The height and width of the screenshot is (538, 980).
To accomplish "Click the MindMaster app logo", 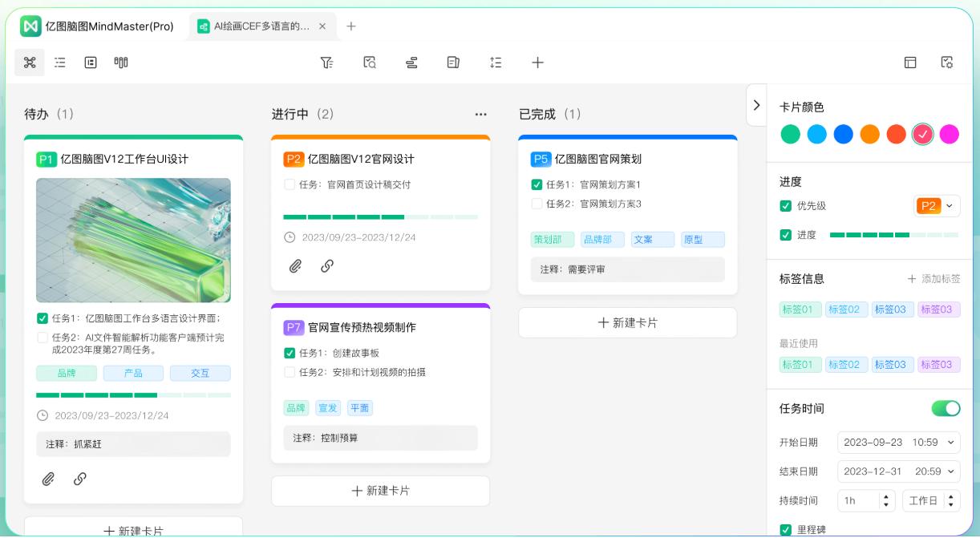I will [31, 26].
